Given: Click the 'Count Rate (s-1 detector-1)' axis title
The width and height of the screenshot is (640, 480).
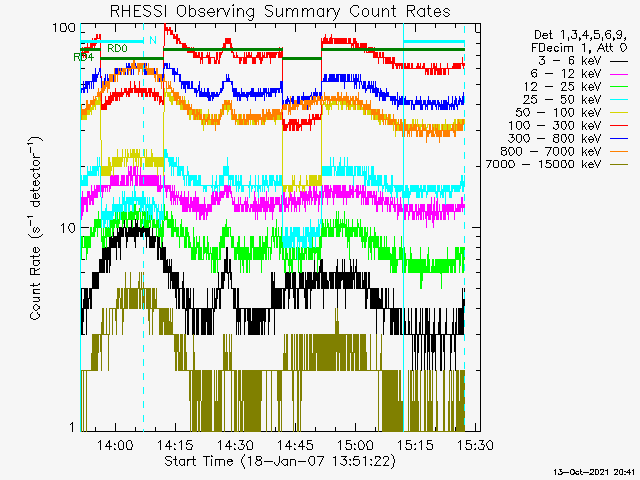Looking at the screenshot, I should (36, 228).
